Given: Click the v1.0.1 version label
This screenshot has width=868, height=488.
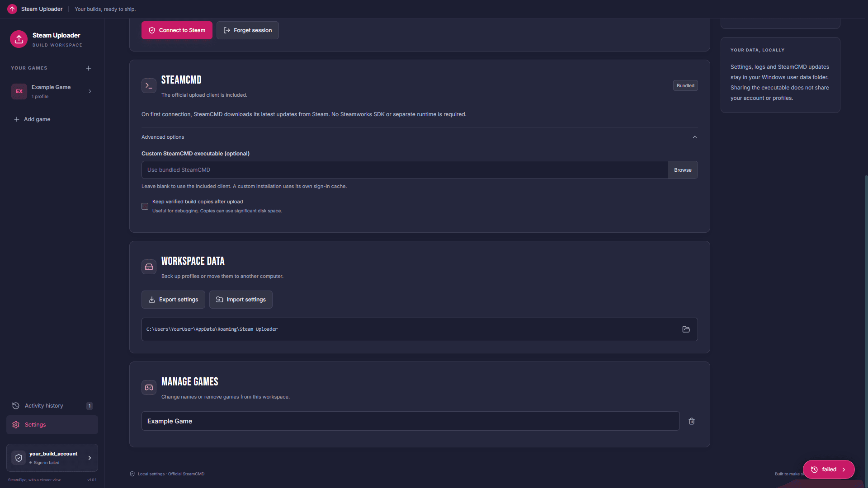Looking at the screenshot, I should click(92, 480).
